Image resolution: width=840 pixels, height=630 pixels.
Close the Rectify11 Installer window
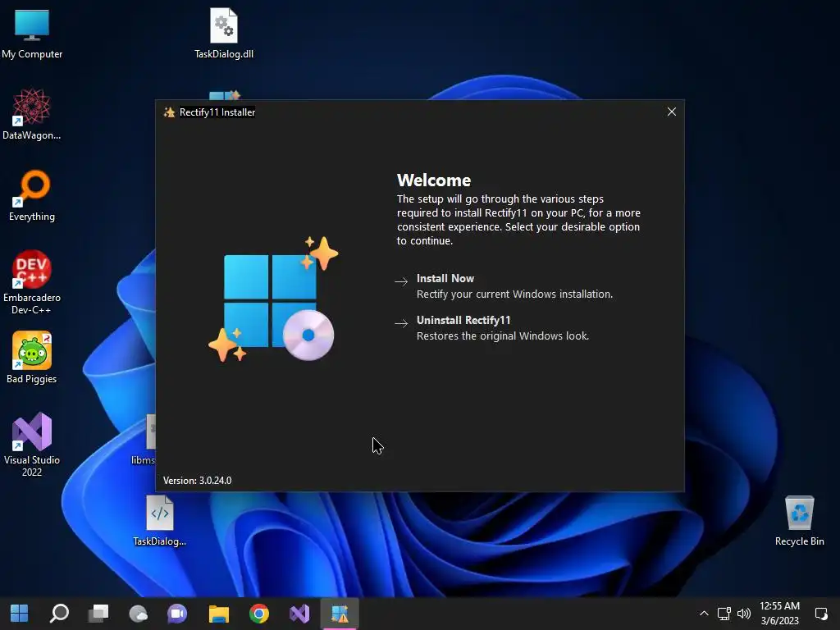[671, 112]
